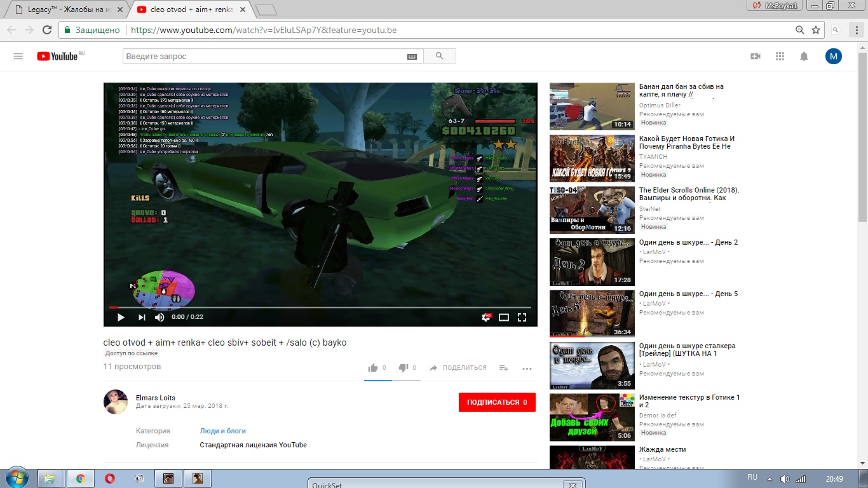Click the video progress bar
Screen dimensions: 868x488
click(320, 308)
